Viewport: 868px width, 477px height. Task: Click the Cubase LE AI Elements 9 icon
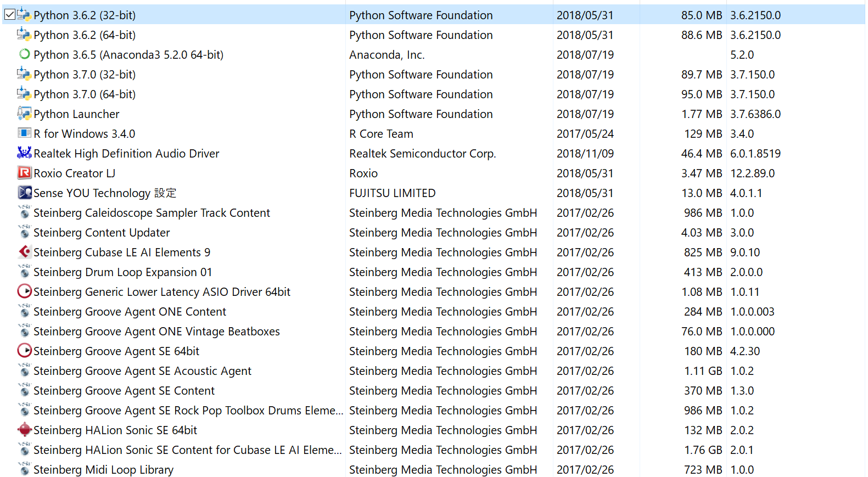(x=24, y=252)
